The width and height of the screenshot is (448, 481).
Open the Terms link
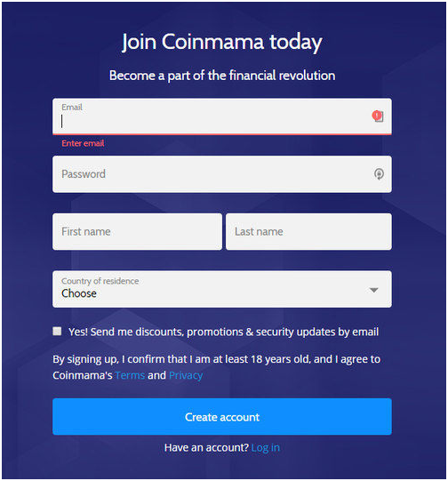(130, 375)
